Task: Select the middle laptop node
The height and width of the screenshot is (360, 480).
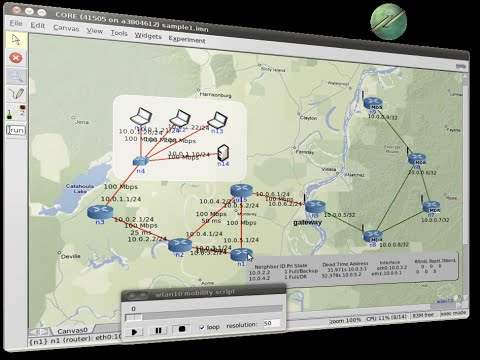Action: (180, 118)
